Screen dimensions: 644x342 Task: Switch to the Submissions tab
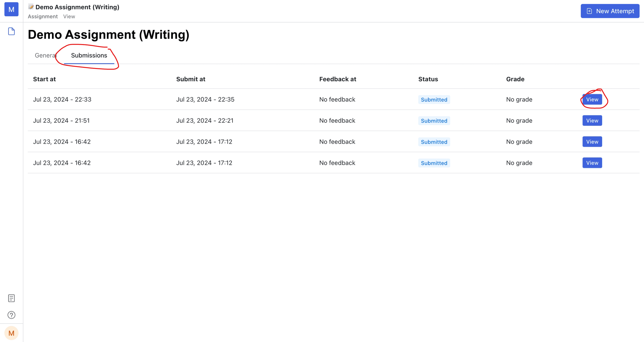click(x=89, y=55)
